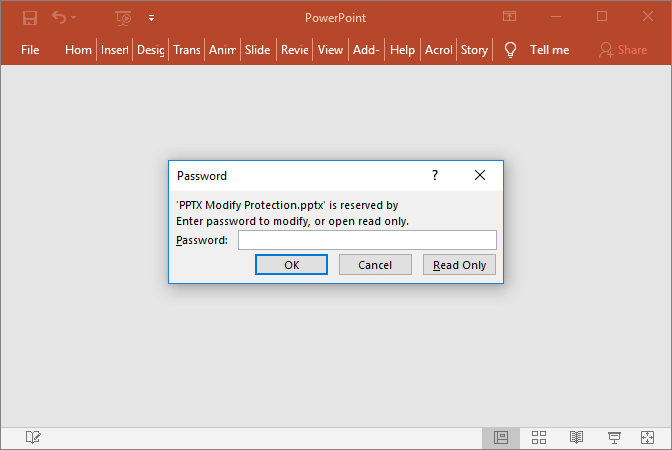This screenshot has width=672, height=450.
Task: Click the Undo arrow icon
Action: click(59, 17)
